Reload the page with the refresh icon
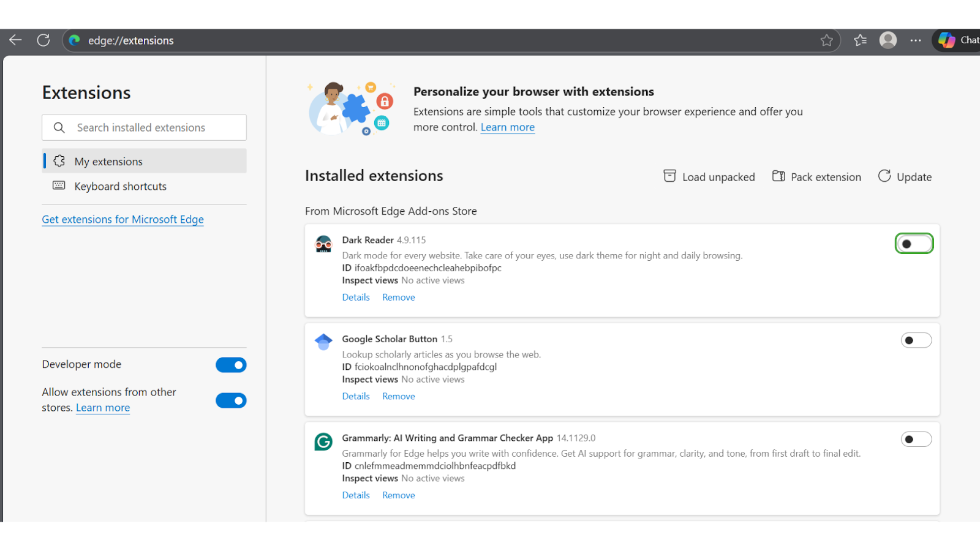 pos(43,40)
